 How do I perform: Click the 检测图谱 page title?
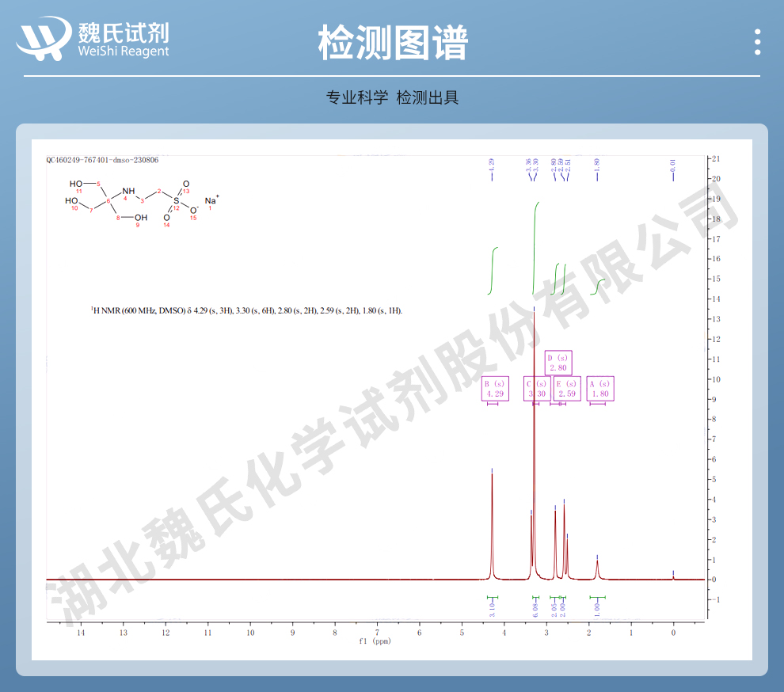coord(392,42)
